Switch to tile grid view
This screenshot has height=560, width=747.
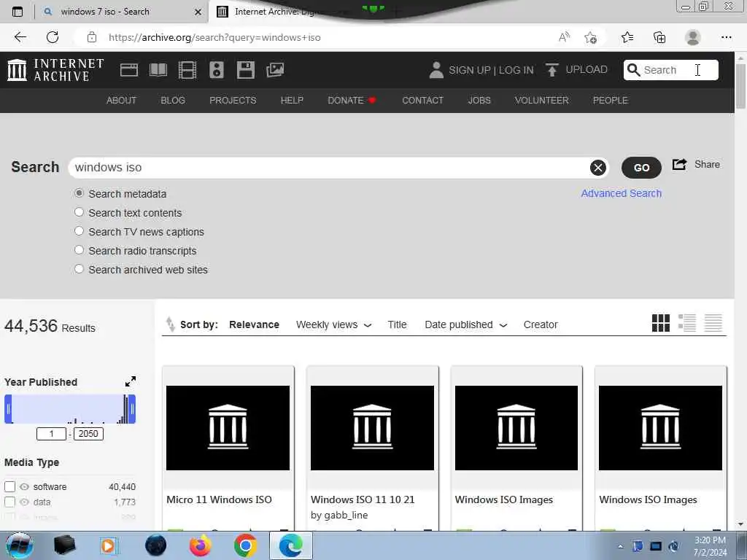click(x=661, y=323)
